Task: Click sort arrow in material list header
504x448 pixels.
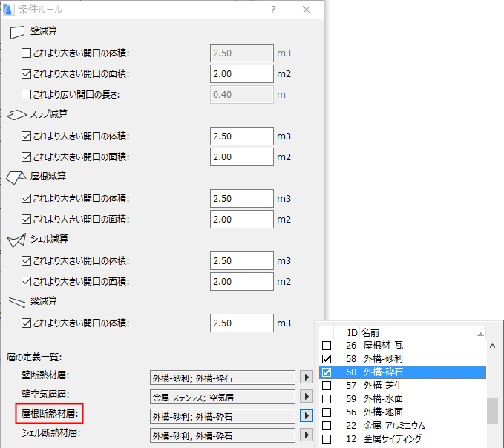Action: 480,334
